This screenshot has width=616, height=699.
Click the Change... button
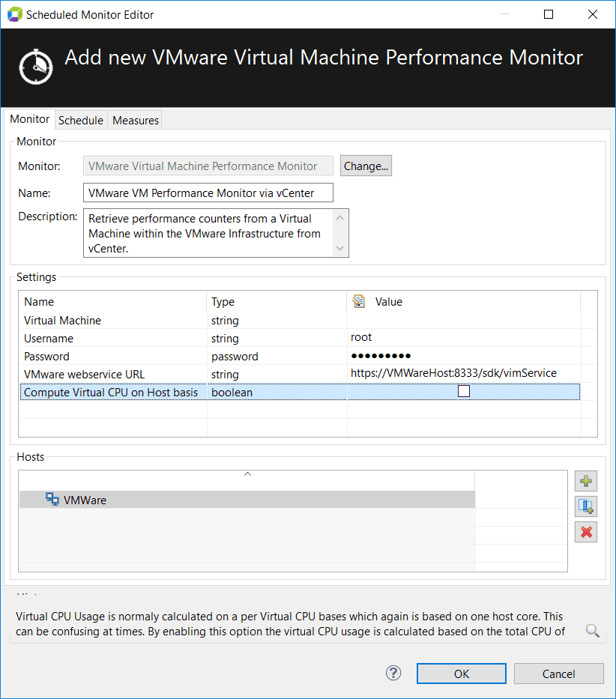pyautogui.click(x=366, y=166)
